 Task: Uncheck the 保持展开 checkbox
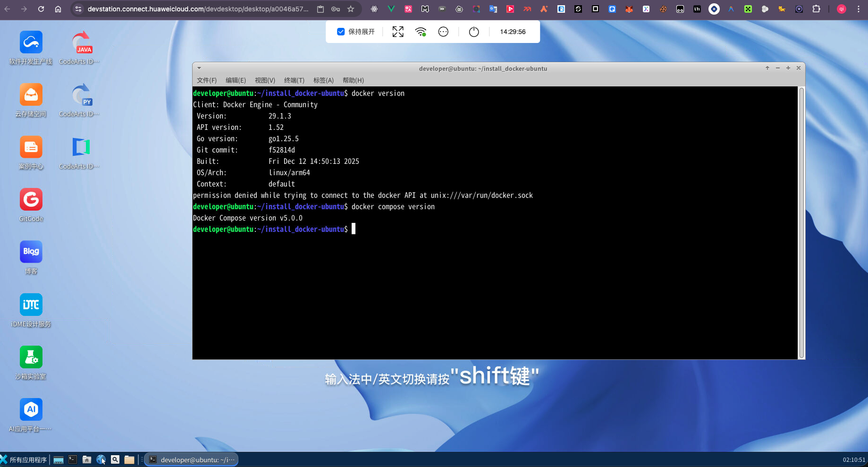(x=341, y=32)
